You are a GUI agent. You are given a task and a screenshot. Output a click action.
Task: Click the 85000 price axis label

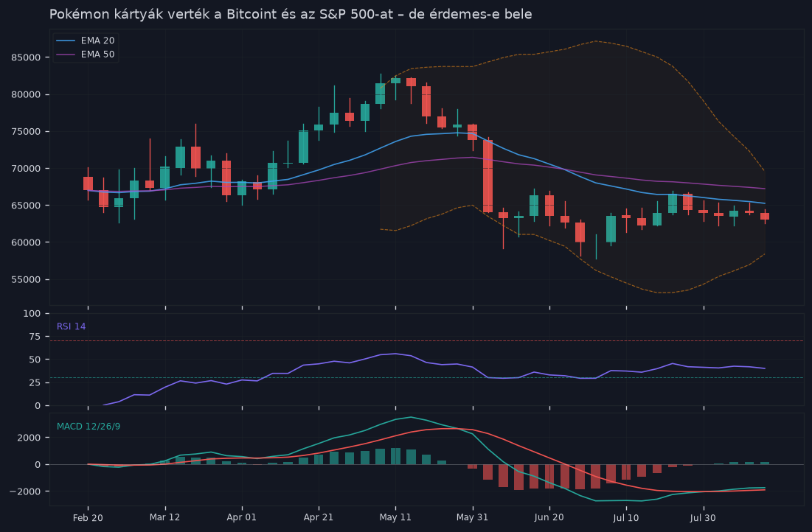click(26, 57)
